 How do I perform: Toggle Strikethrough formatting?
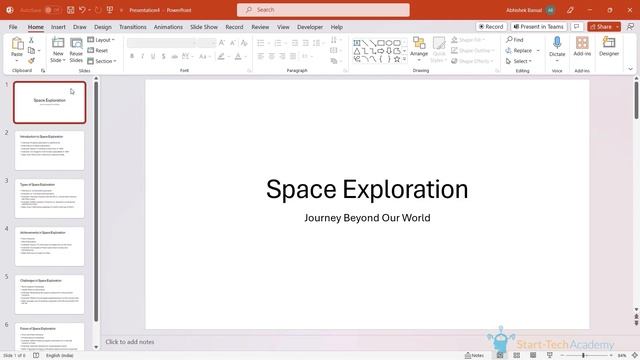(174, 56)
